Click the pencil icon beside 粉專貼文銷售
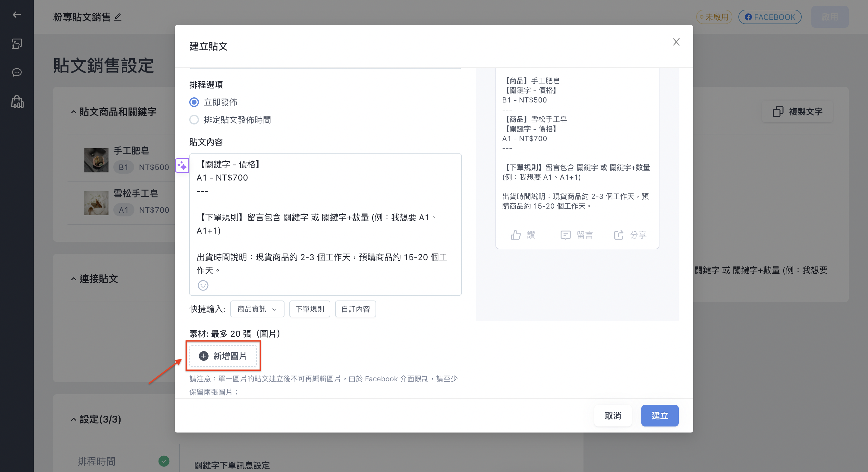The width and height of the screenshot is (868, 472). click(118, 17)
